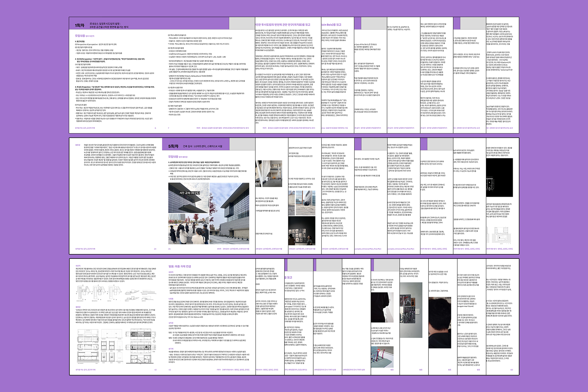Click page number 24 in the footer
The width and height of the screenshot is (588, 392).
(155, 249)
